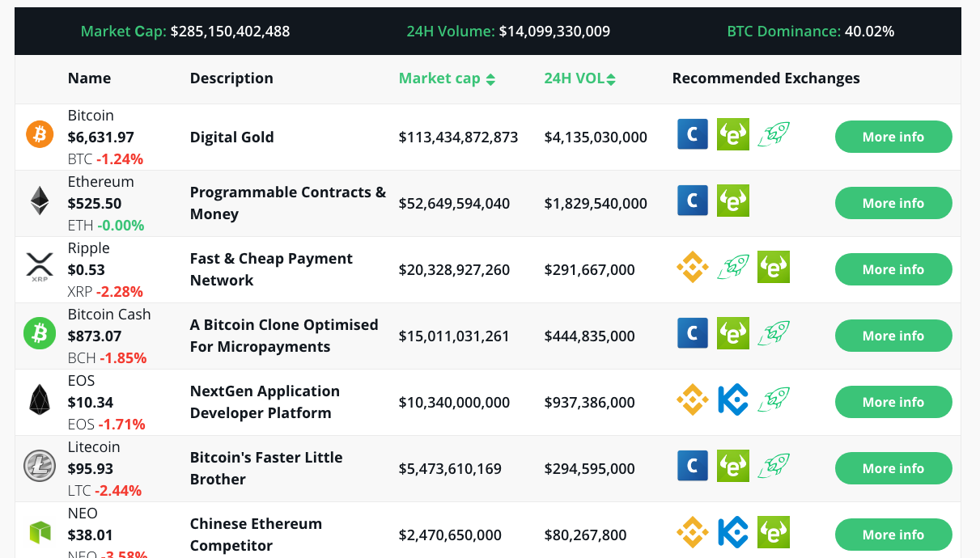Click the Description column header
The width and height of the screenshot is (980, 558).
point(231,78)
